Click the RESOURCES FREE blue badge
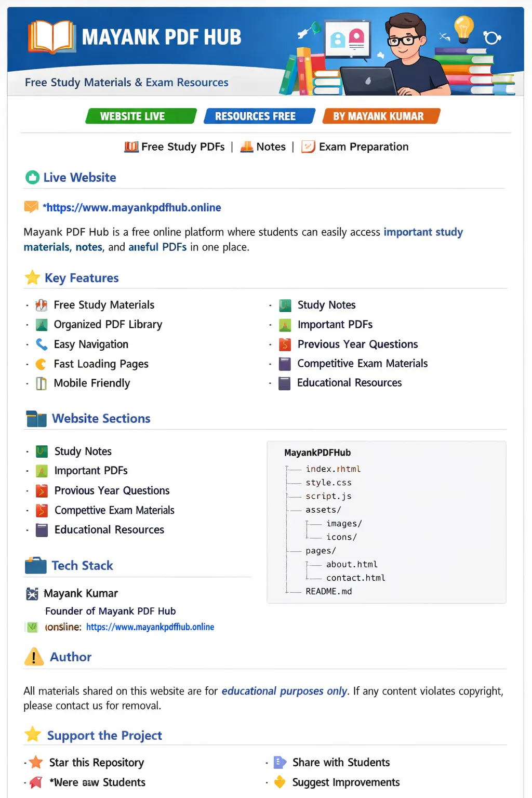Image resolution: width=532 pixels, height=798 pixels. click(259, 116)
